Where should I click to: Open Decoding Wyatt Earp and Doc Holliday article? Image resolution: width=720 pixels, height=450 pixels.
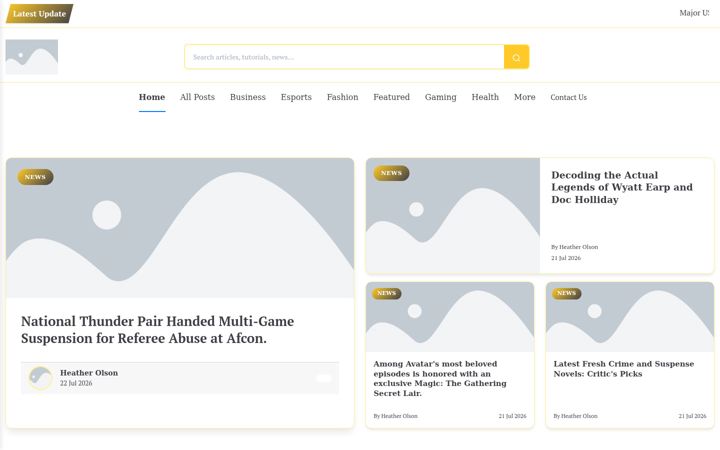(x=622, y=187)
